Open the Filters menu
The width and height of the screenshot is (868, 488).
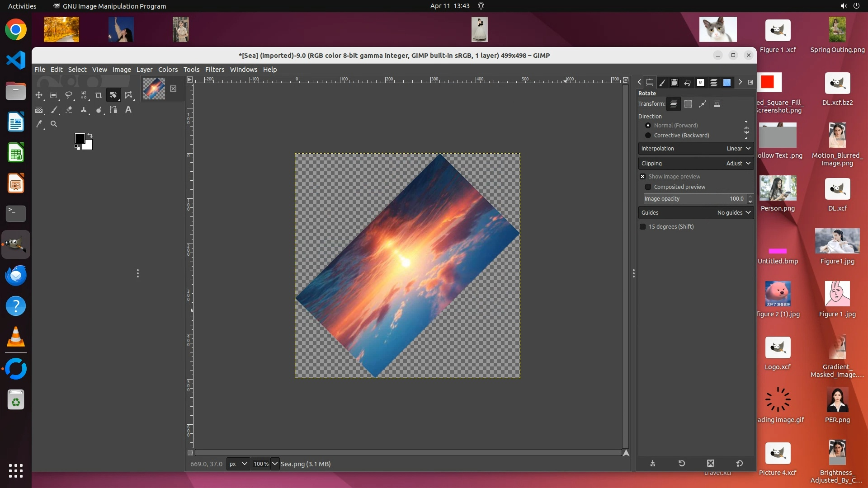tap(214, 70)
